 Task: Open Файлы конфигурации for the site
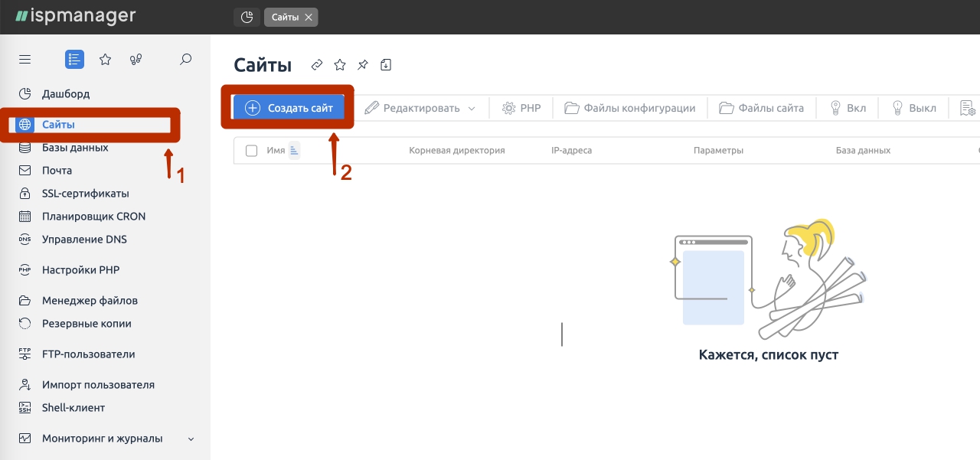[629, 107]
